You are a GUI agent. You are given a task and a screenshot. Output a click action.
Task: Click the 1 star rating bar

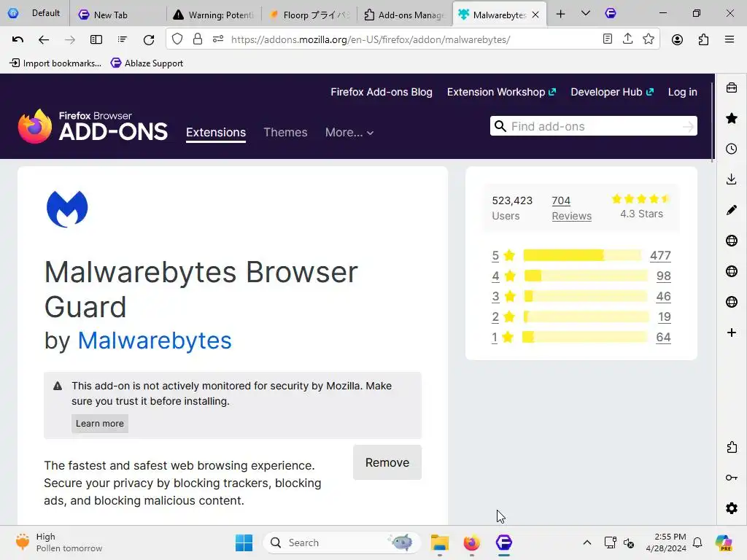(584, 337)
